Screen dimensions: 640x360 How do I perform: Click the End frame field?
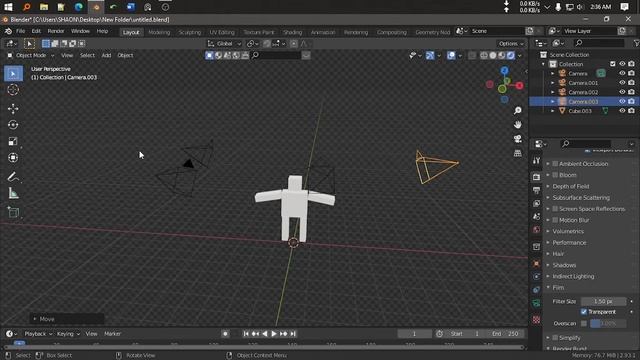click(x=505, y=334)
